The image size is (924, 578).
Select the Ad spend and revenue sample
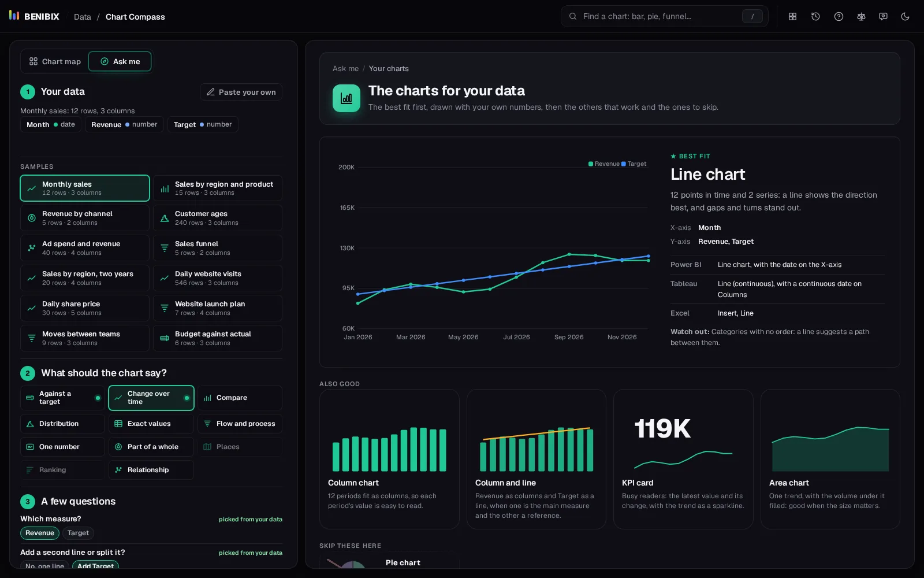(85, 248)
